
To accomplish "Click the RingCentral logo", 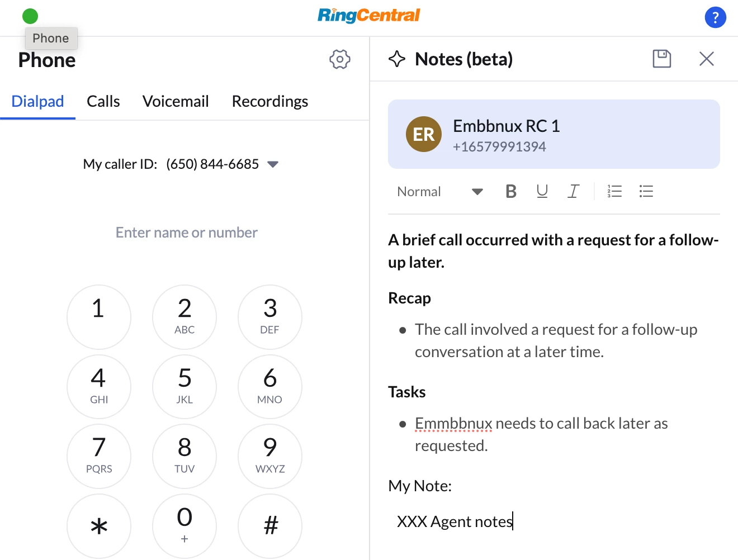I will tap(368, 15).
